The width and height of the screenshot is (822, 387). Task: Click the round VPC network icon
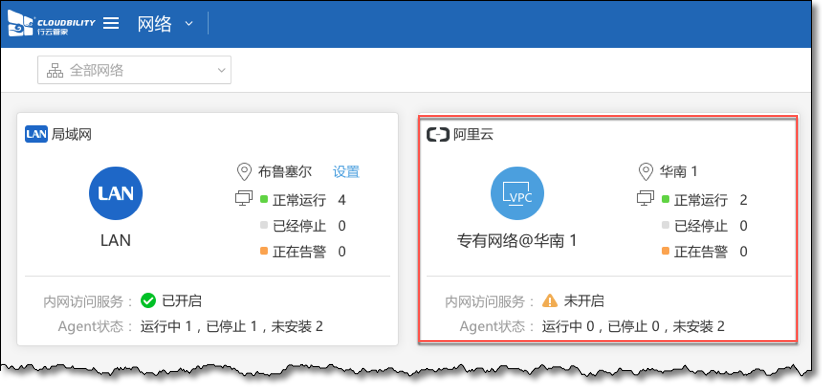click(x=517, y=193)
